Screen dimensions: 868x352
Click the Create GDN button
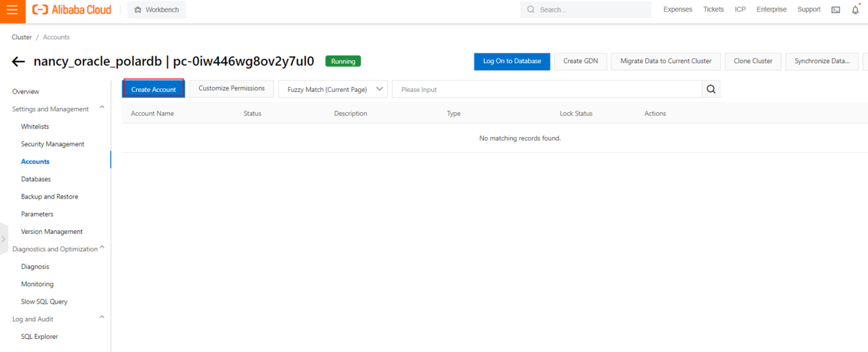(x=581, y=62)
